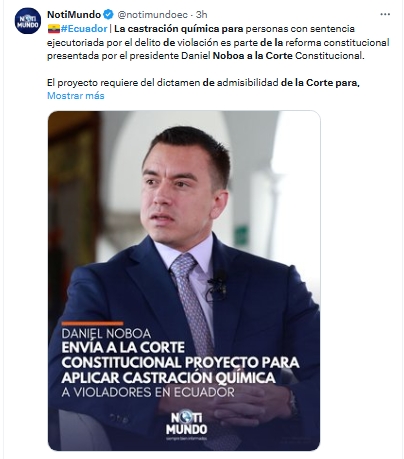Image resolution: width=404 pixels, height=459 pixels.
Task: Open the tweet via 3h timestamp
Action: (201, 15)
